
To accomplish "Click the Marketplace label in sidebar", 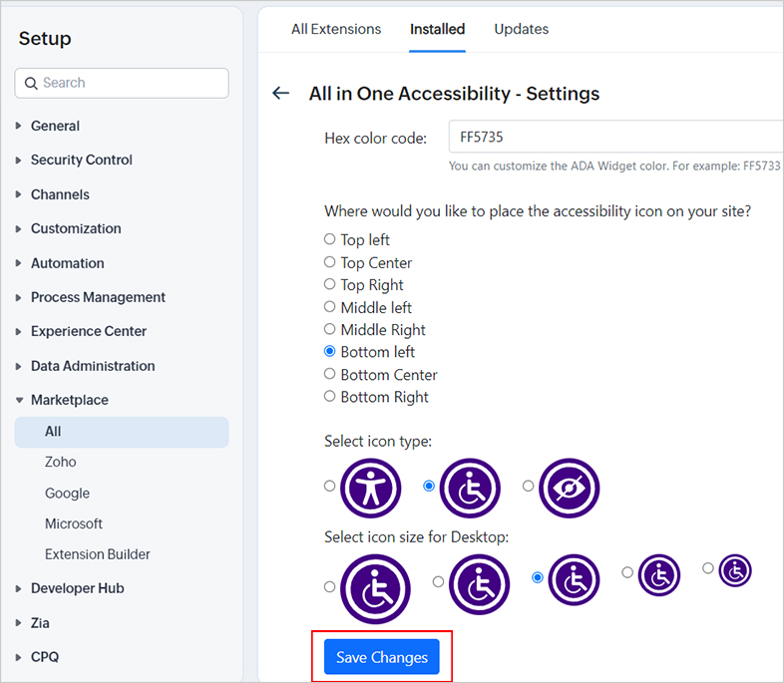I will tap(70, 400).
